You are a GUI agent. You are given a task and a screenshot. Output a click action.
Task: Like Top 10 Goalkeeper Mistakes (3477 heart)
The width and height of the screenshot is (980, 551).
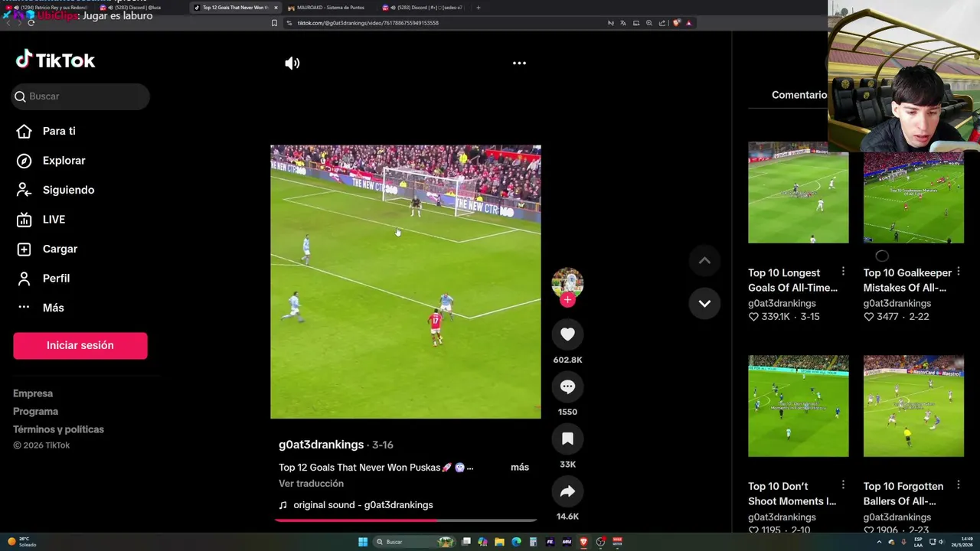pyautogui.click(x=869, y=317)
